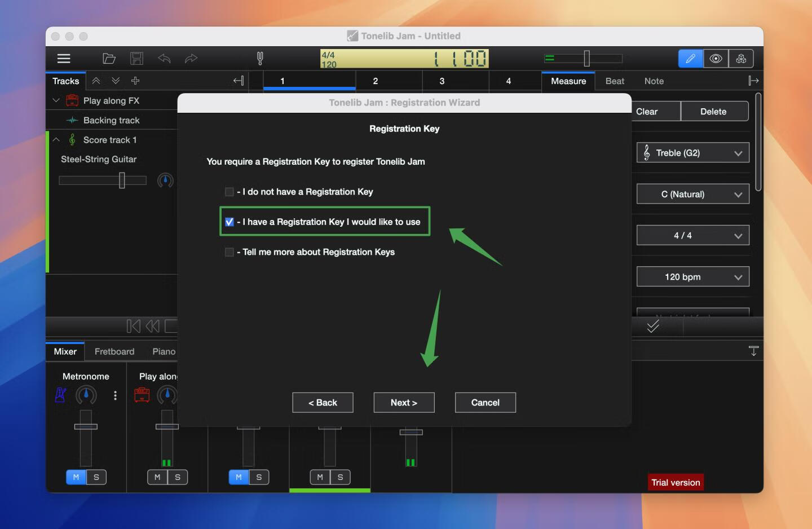Select the Piano tab
812x529 pixels.
coord(164,351)
